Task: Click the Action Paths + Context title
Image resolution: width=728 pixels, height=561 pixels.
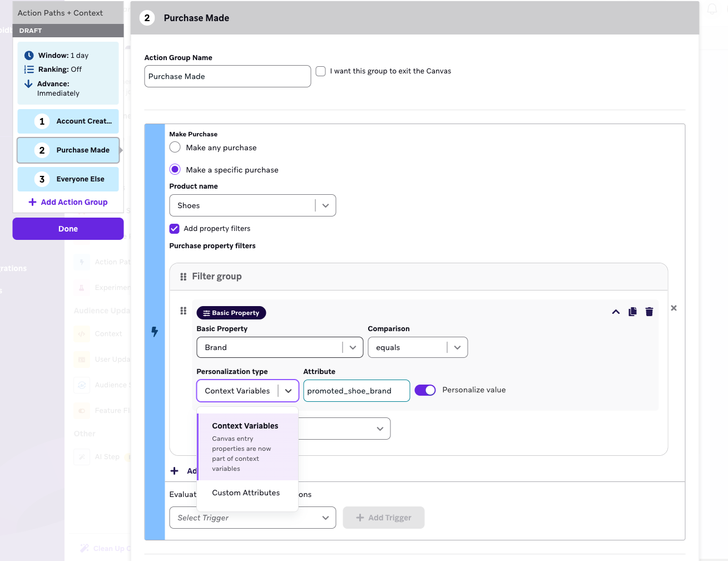Action: (60, 13)
